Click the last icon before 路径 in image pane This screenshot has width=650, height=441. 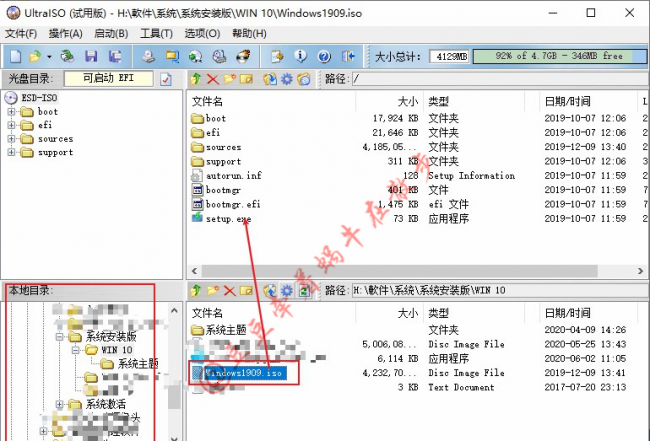coord(304,79)
